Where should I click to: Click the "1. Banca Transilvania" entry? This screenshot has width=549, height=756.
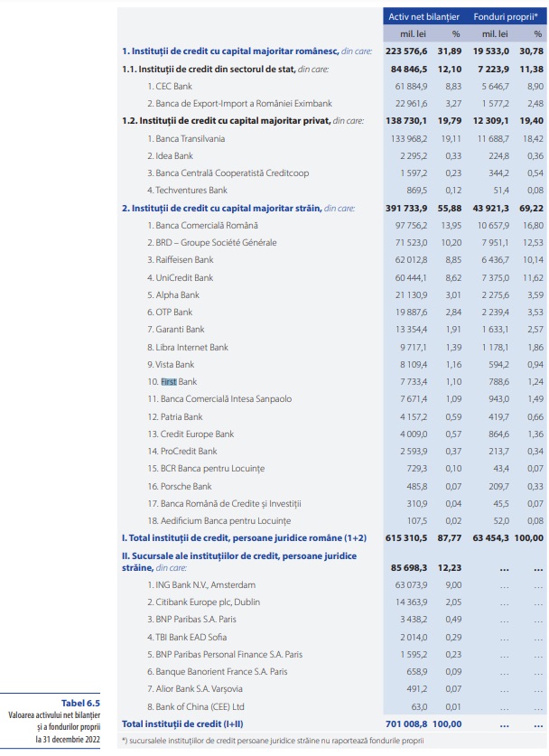(x=186, y=138)
